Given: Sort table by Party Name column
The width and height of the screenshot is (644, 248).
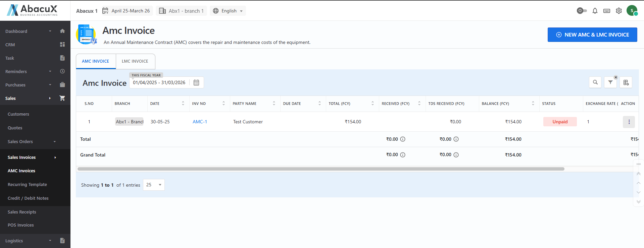Looking at the screenshot, I should (274, 104).
